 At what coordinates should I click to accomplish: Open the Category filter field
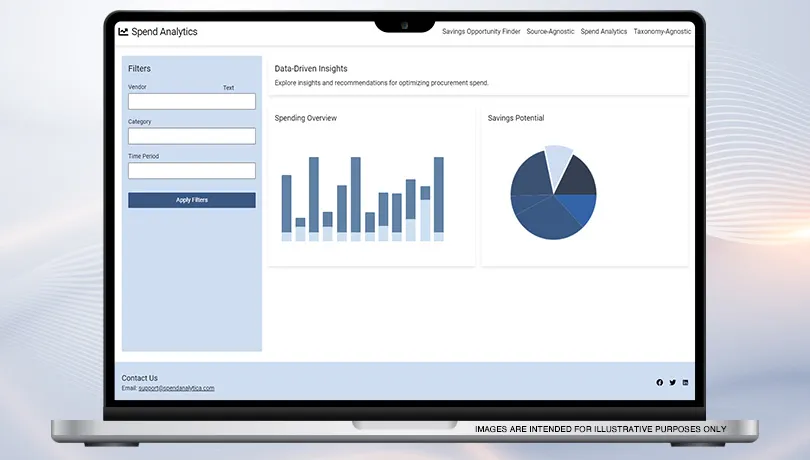[191, 136]
